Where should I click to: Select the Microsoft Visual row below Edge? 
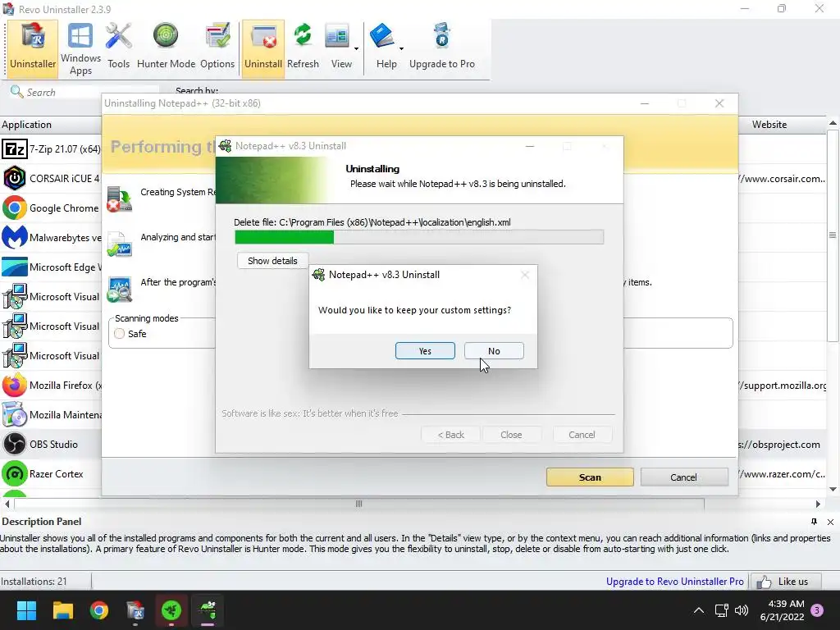click(51, 296)
